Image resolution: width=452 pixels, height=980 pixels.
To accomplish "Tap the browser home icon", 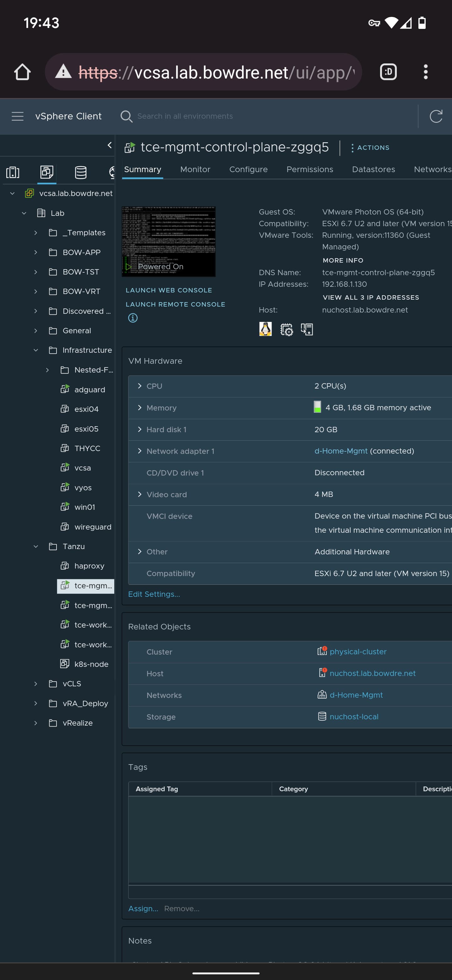I will (22, 72).
